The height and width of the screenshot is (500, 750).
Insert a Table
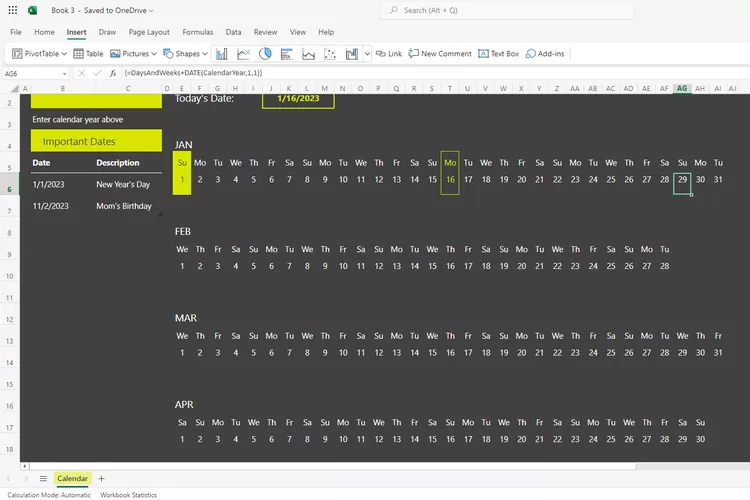(x=88, y=54)
